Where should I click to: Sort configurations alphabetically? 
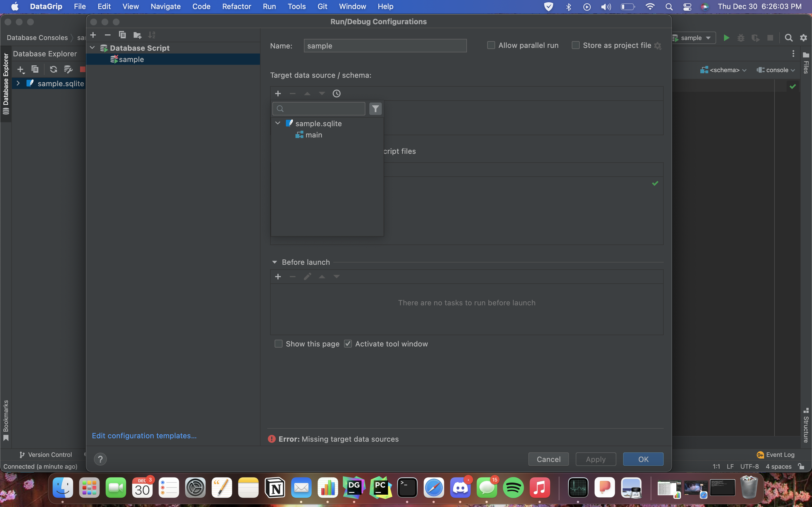click(152, 35)
